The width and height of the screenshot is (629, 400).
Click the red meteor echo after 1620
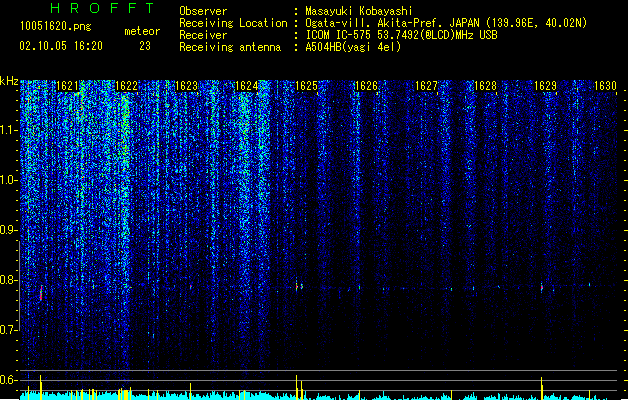41,293
